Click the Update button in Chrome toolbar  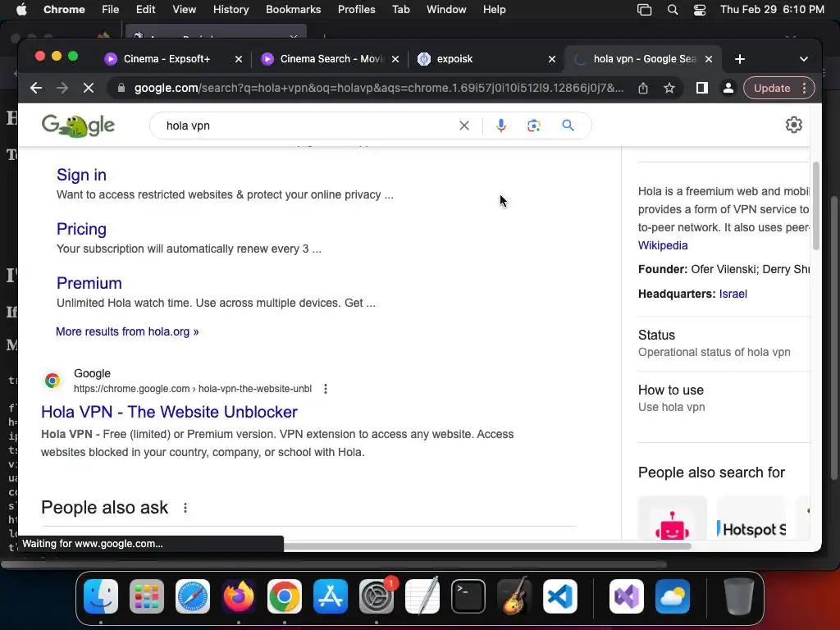point(772,88)
